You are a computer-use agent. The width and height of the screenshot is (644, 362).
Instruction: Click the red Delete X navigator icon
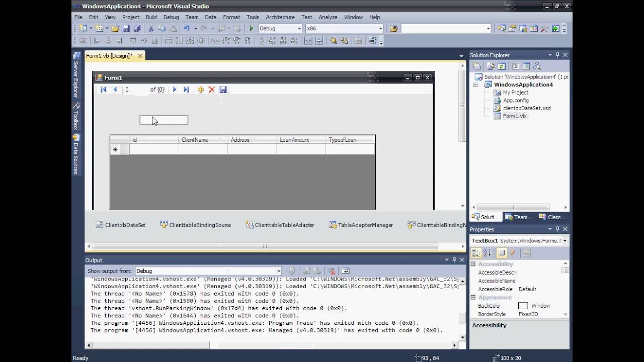point(212,89)
